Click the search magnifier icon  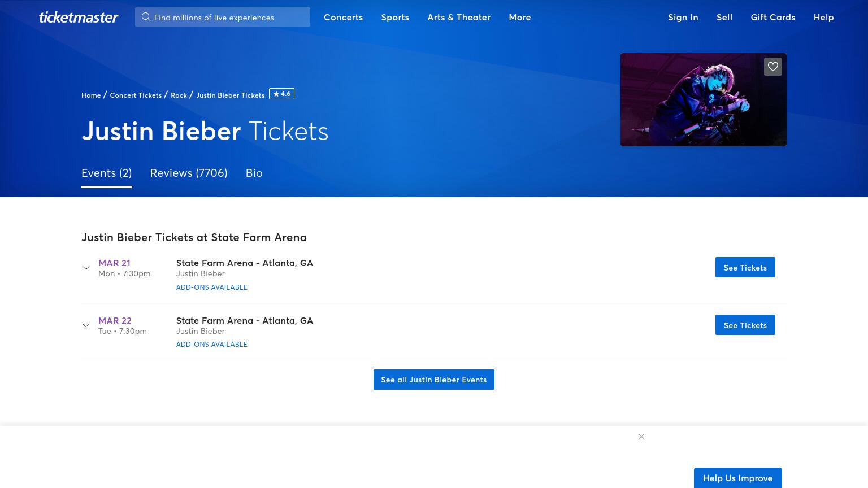pos(146,17)
